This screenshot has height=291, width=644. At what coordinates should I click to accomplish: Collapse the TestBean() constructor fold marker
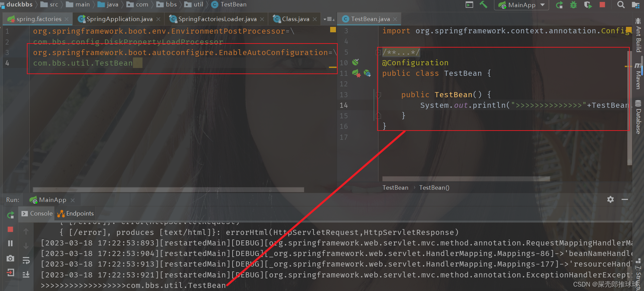[x=378, y=95]
